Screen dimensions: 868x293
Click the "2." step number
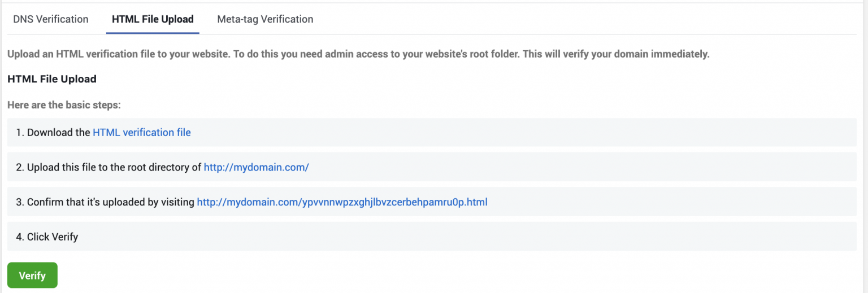(20, 167)
